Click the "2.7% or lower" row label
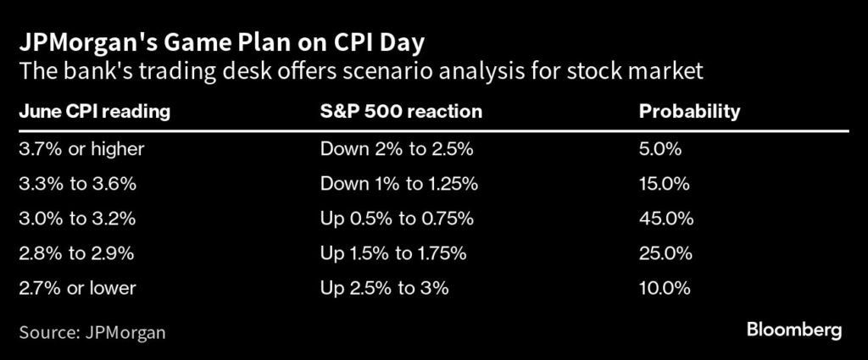 point(77,288)
